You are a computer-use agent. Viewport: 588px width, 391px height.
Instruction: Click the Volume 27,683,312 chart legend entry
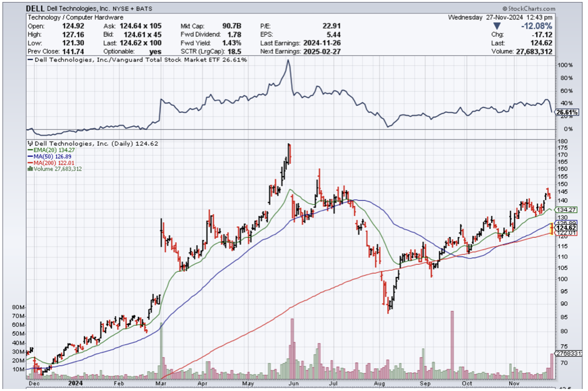(x=58, y=169)
